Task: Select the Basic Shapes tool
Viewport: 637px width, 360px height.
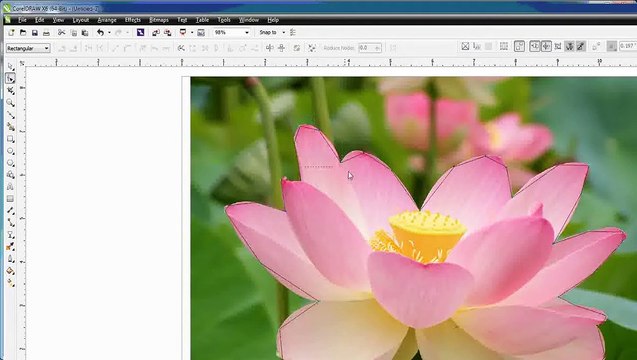Action: pyautogui.click(x=11, y=175)
